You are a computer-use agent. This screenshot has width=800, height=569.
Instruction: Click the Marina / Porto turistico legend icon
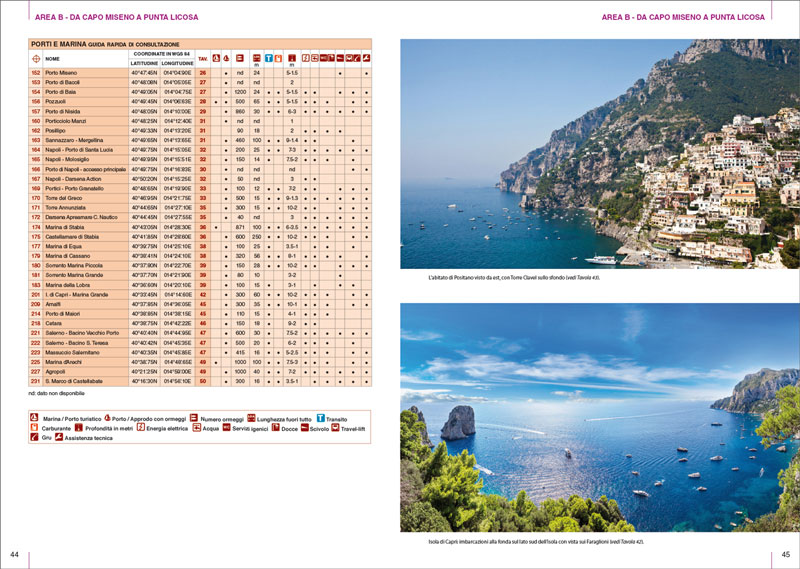pos(34,417)
